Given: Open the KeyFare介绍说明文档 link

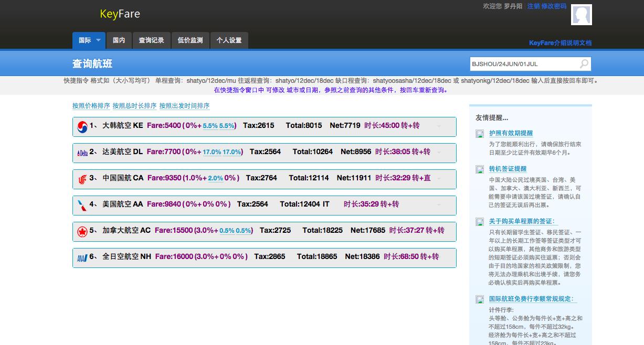Looking at the screenshot, I should [560, 43].
